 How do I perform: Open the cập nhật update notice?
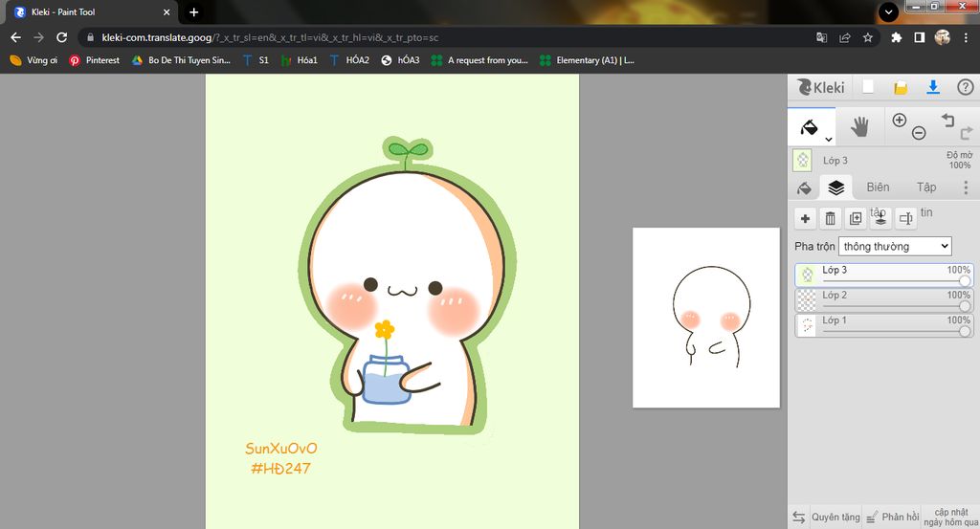pyautogui.click(x=950, y=518)
